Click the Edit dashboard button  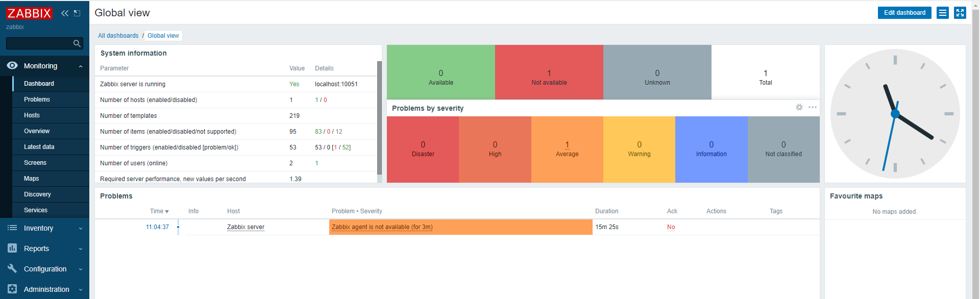pos(904,13)
